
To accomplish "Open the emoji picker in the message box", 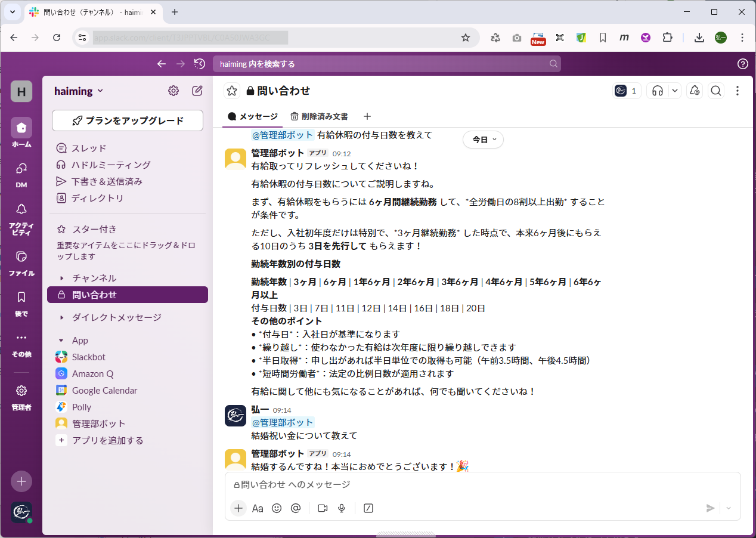I will pyautogui.click(x=277, y=508).
